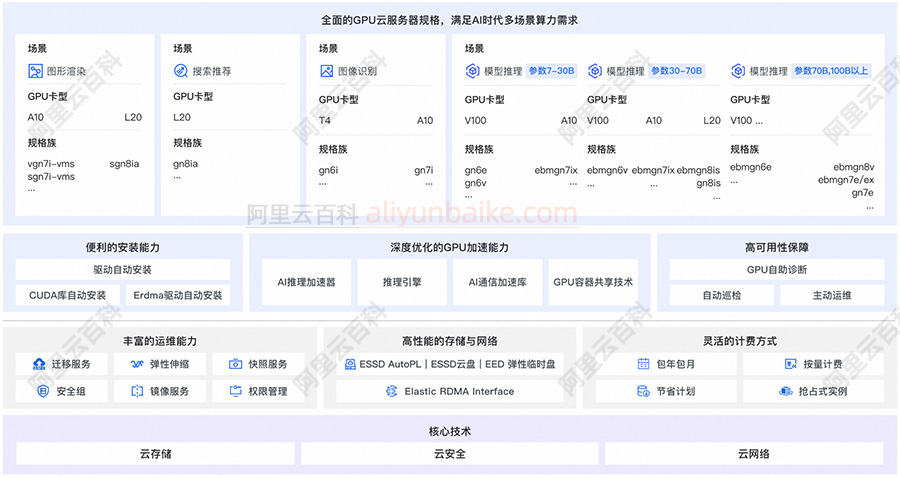The height and width of the screenshot is (478, 900).
Task: Click the 镜像服务 icon
Action: click(x=137, y=391)
